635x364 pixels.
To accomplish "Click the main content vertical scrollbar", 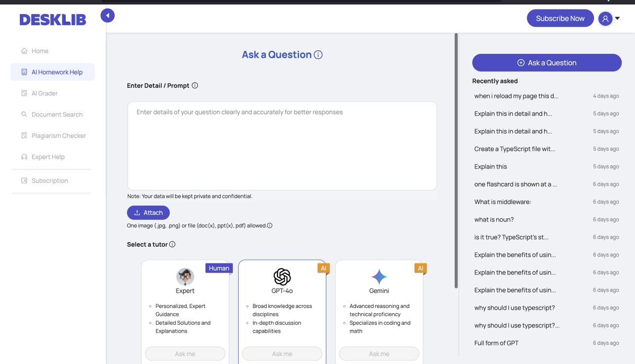I will [x=456, y=161].
